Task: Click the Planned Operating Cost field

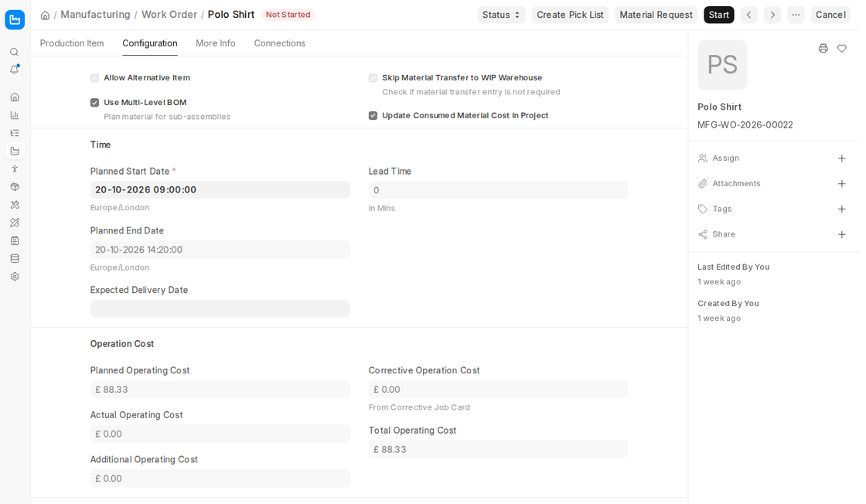Action: (220, 389)
